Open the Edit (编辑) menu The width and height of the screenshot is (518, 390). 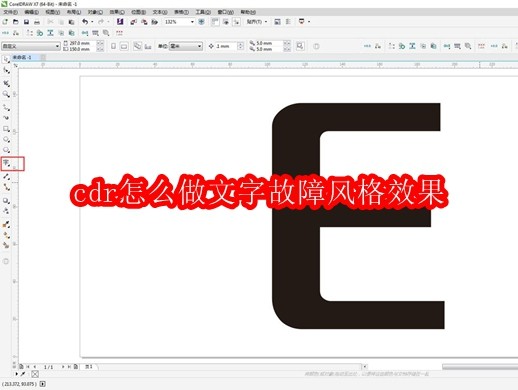tap(32, 12)
